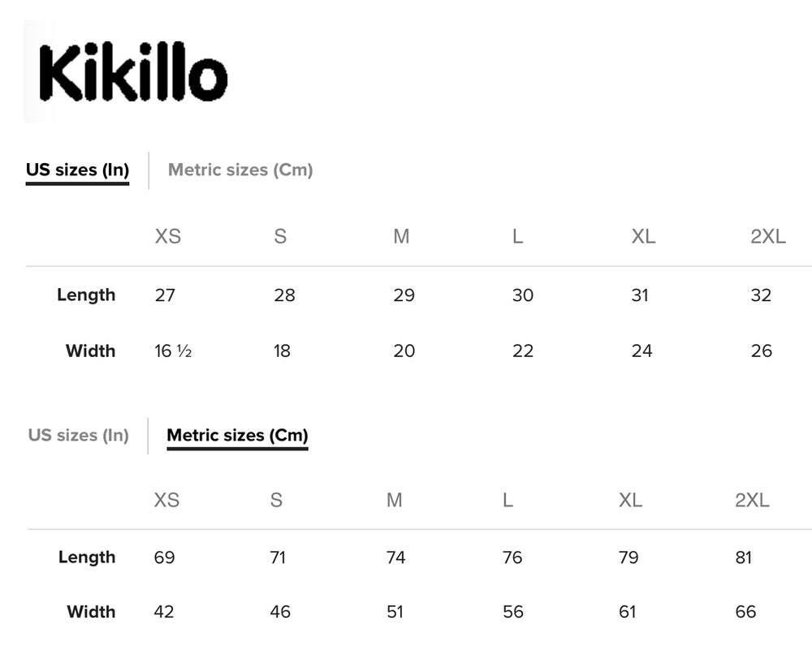Click the 16 ½ width value
Screen dimensions: 812x650
pyautogui.click(x=173, y=351)
